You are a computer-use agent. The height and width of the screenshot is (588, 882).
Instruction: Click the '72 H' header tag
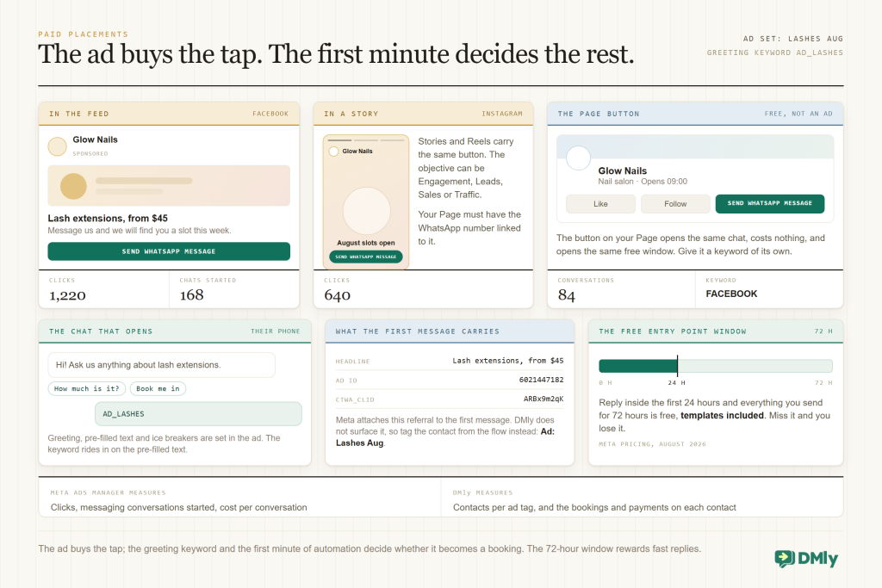tap(823, 331)
